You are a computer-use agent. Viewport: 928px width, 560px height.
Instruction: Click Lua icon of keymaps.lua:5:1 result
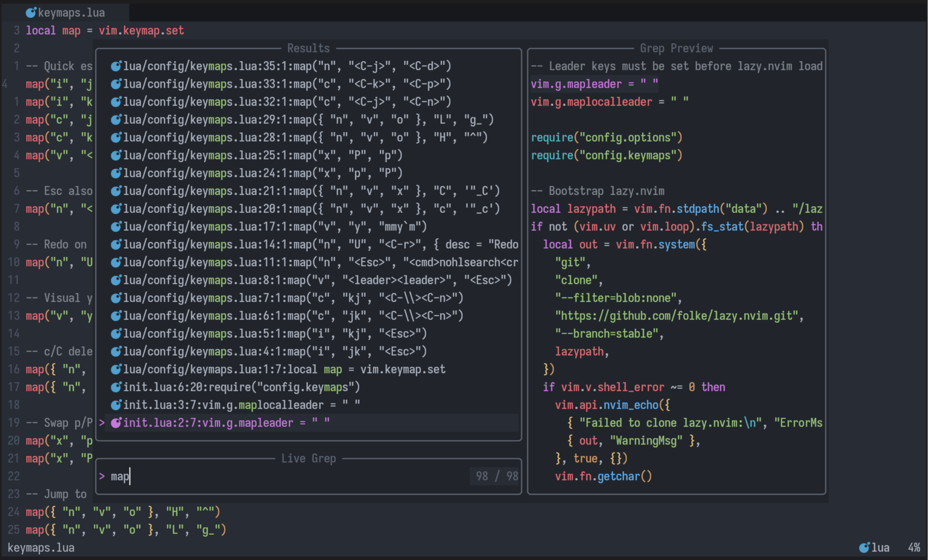coord(116,334)
